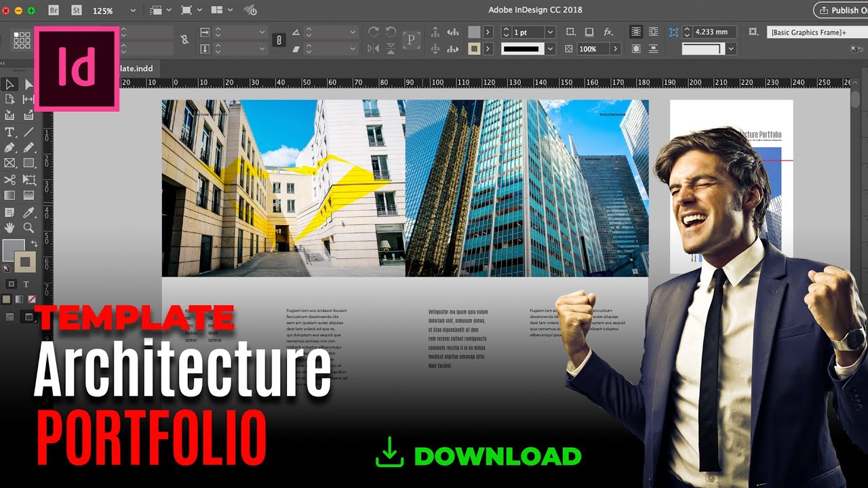The height and width of the screenshot is (488, 868).
Task: Reset to default fill and stroke
Action: pyautogui.click(x=6, y=268)
